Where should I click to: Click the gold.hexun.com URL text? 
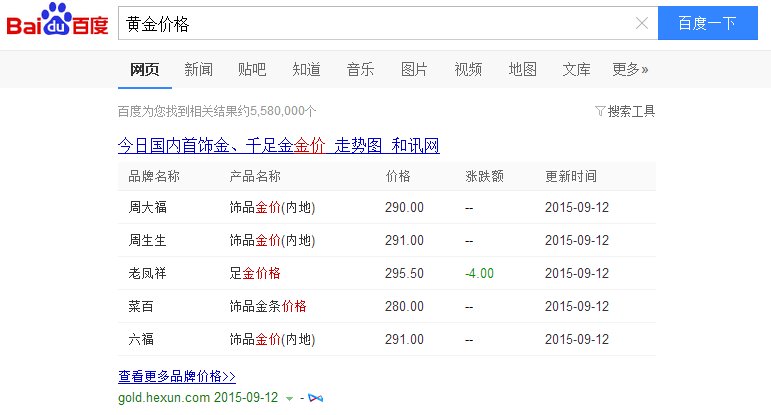click(x=164, y=397)
